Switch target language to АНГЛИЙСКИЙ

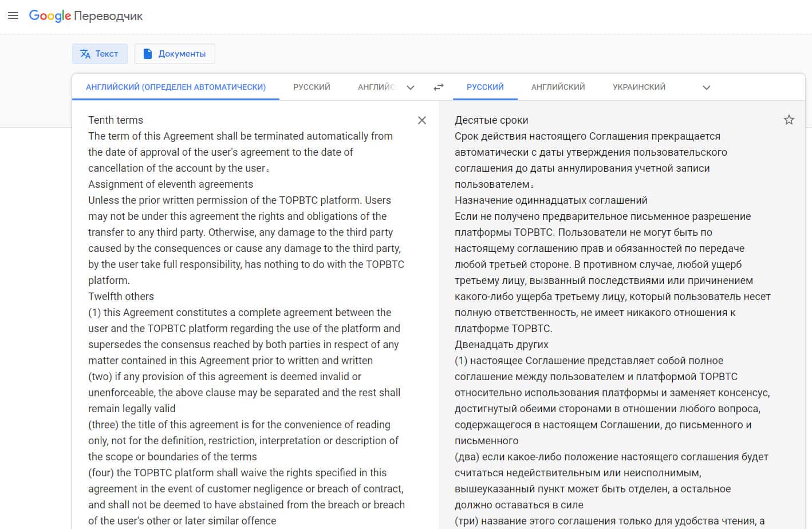click(558, 87)
